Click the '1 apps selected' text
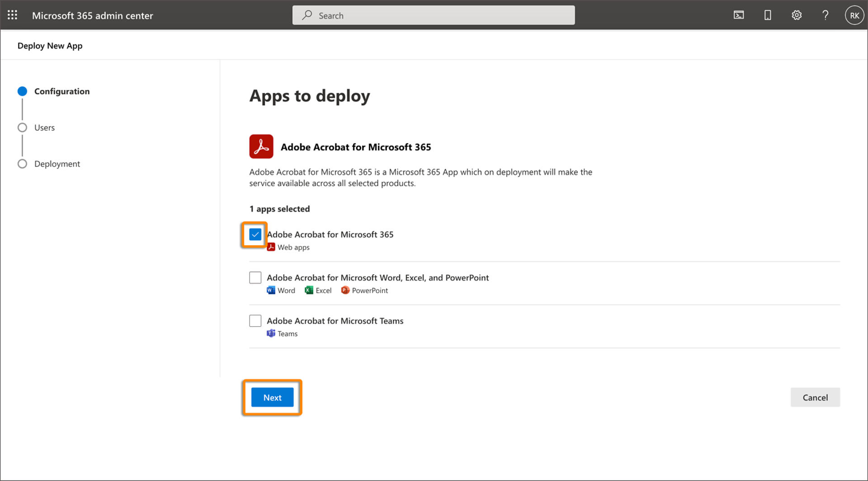The width and height of the screenshot is (868, 481). pyautogui.click(x=279, y=209)
